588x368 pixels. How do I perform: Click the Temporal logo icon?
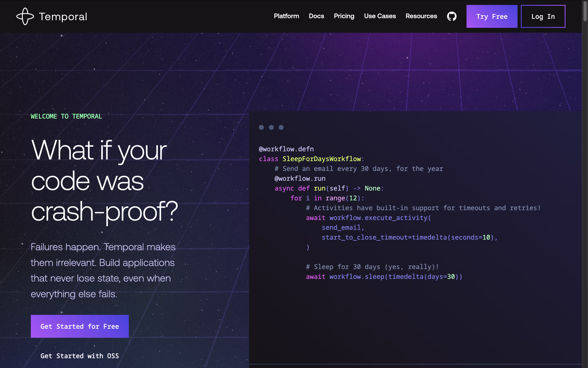[25, 16]
